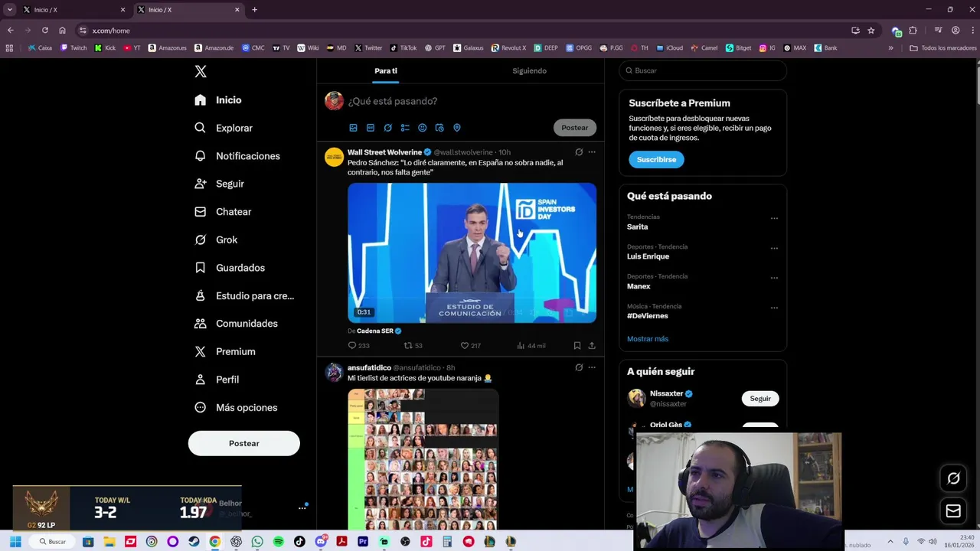Like the Wall Street Wolverine post (217)
Image resolution: width=980 pixels, height=551 pixels.
(x=470, y=346)
